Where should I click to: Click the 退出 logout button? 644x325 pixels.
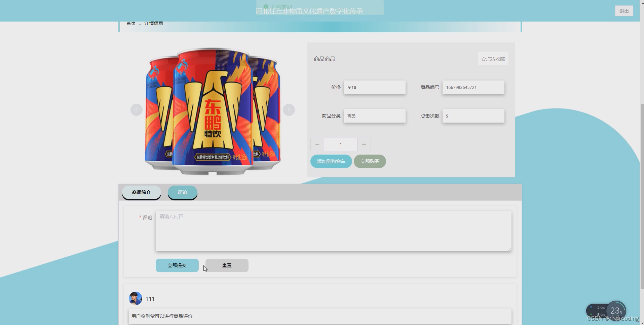[x=624, y=11]
